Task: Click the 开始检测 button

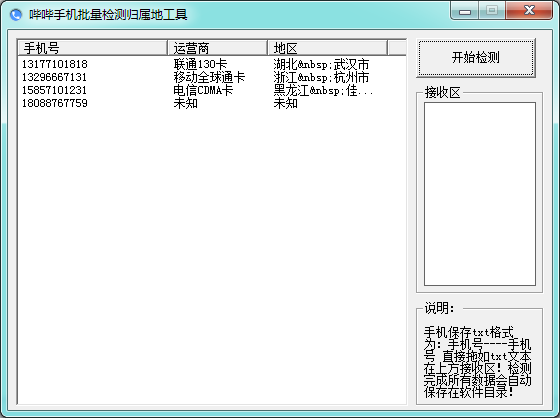Action: click(x=476, y=58)
